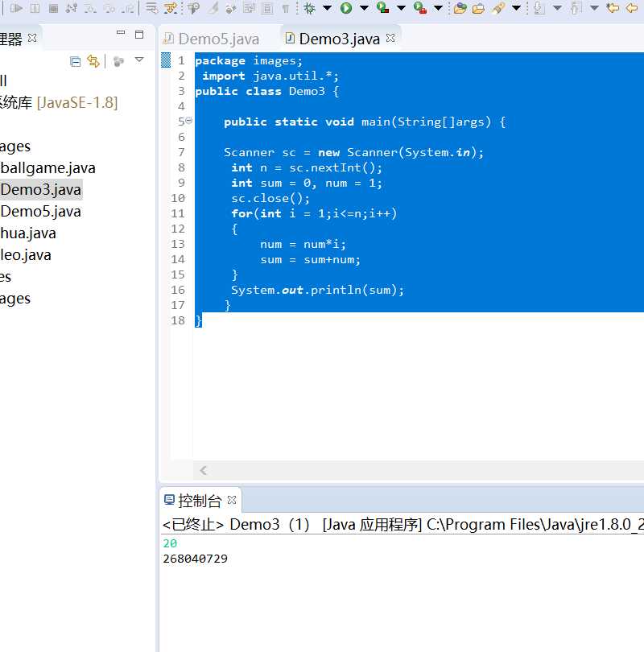This screenshot has width=644, height=652.
Task: Toggle Link with Editor icon
Action: coord(93,61)
